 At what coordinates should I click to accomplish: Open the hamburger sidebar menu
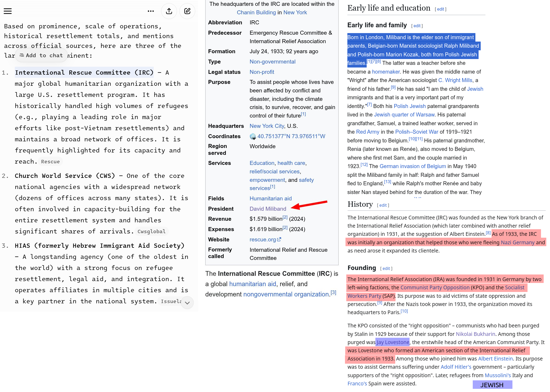[8, 11]
